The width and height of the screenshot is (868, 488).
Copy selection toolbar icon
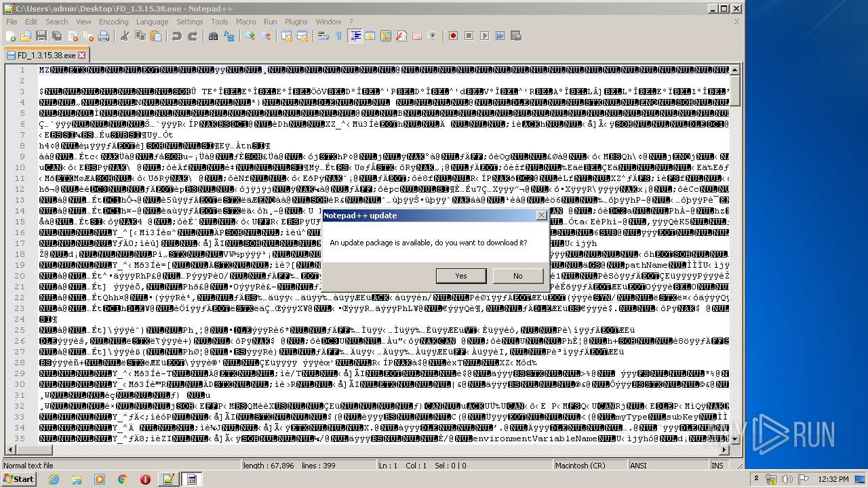(x=140, y=36)
